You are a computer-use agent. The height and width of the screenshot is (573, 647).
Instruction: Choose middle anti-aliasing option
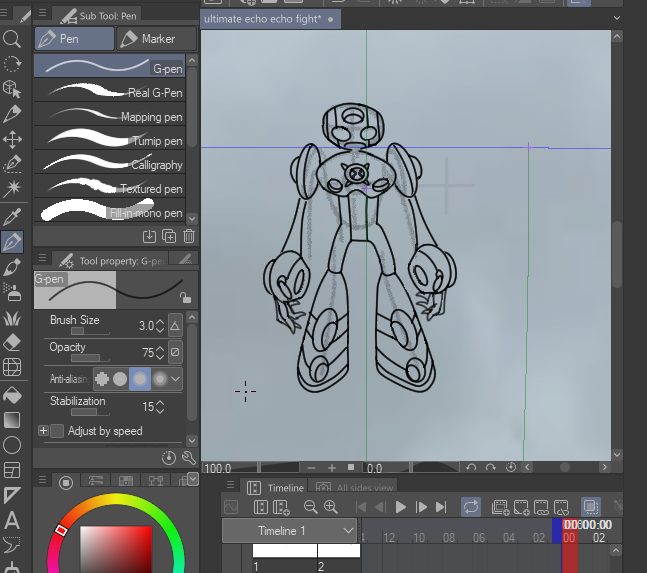140,379
